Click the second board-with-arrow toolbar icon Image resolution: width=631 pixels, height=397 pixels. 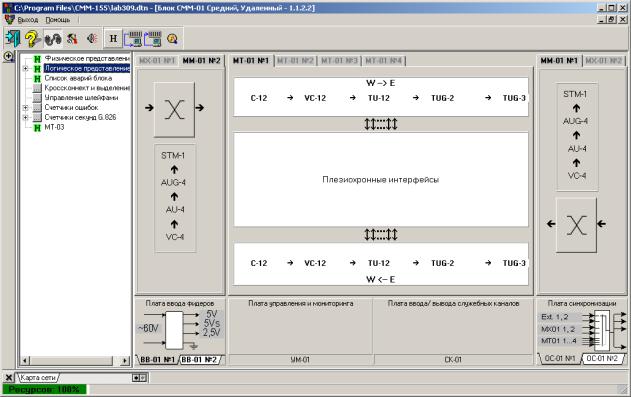[x=153, y=39]
